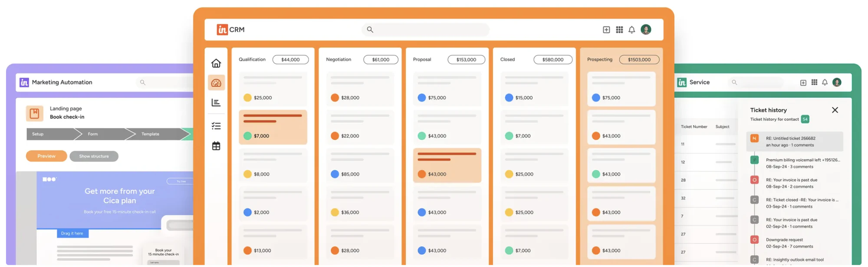Open the apps grid in Service header
The image size is (868, 267).
pos(814,82)
